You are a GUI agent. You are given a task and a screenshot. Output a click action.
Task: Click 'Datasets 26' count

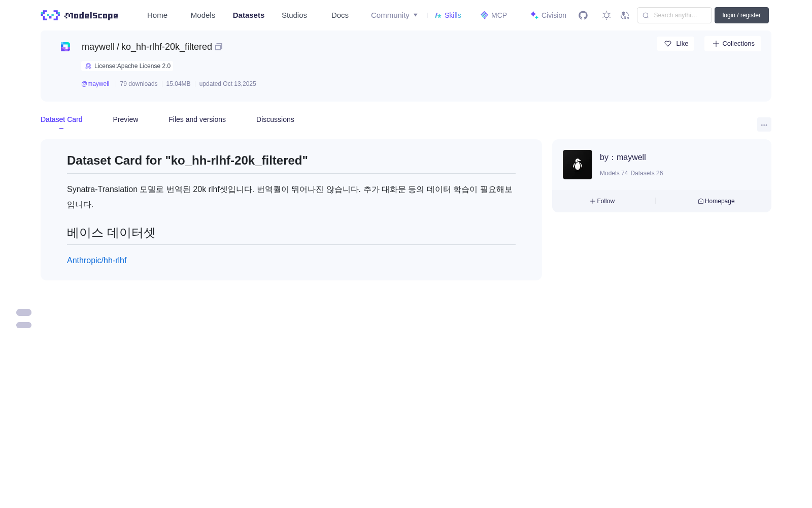[647, 173]
